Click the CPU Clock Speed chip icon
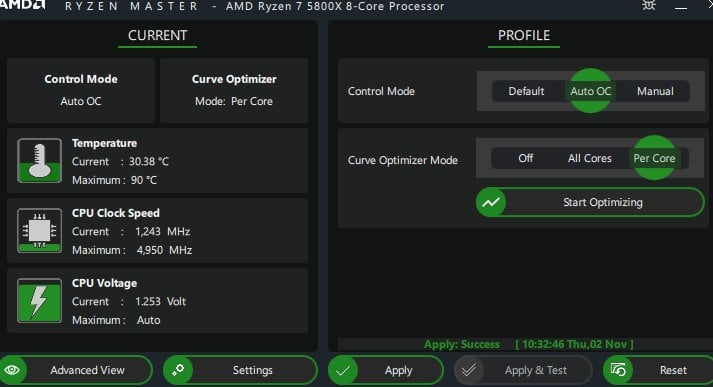Viewport: 713px width, 387px height. click(40, 231)
